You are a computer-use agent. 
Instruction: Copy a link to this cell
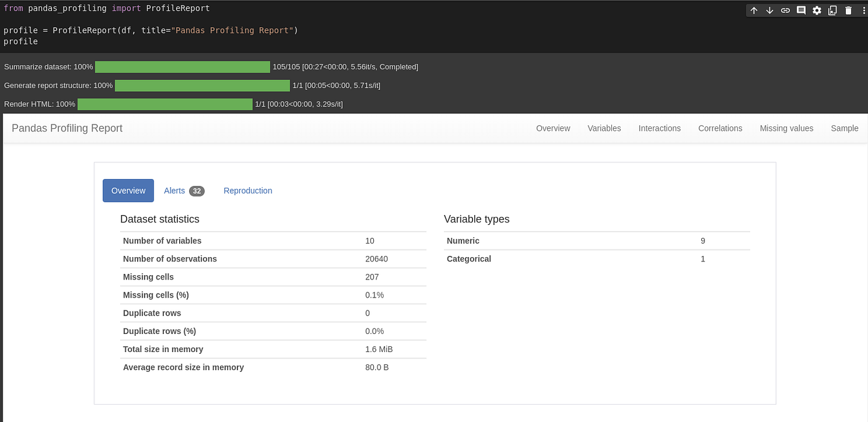click(x=786, y=11)
